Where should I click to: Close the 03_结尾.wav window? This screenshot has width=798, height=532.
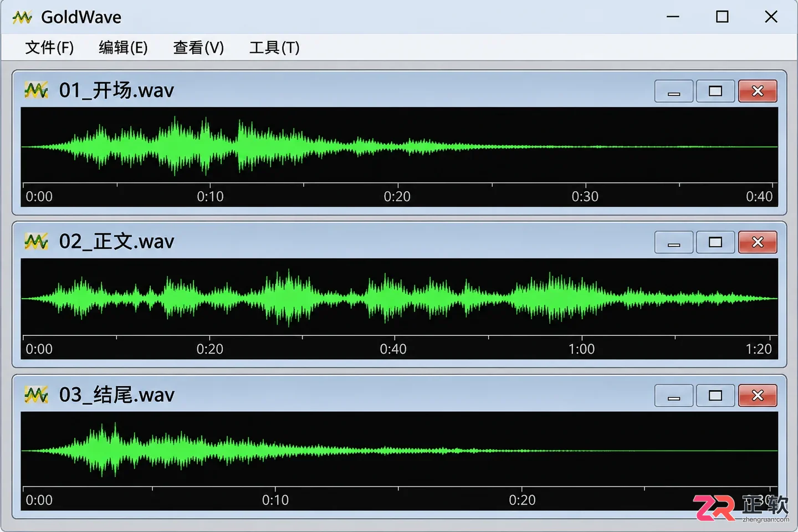(758, 396)
